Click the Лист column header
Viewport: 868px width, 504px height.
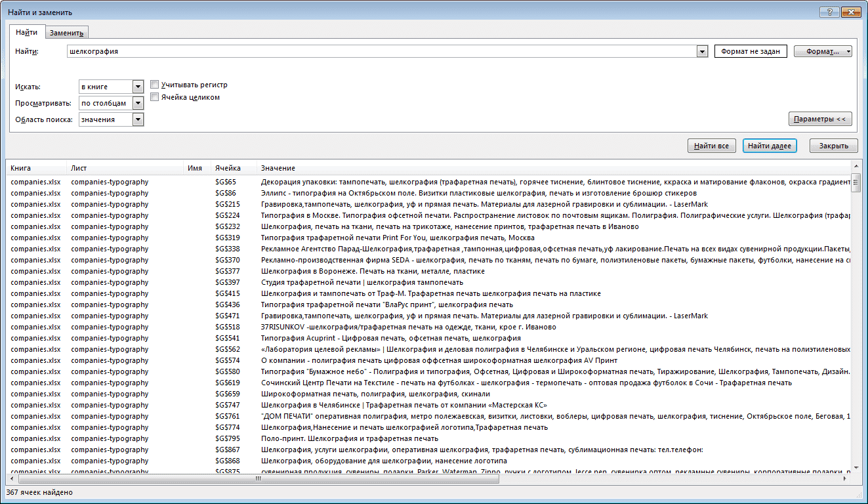124,168
